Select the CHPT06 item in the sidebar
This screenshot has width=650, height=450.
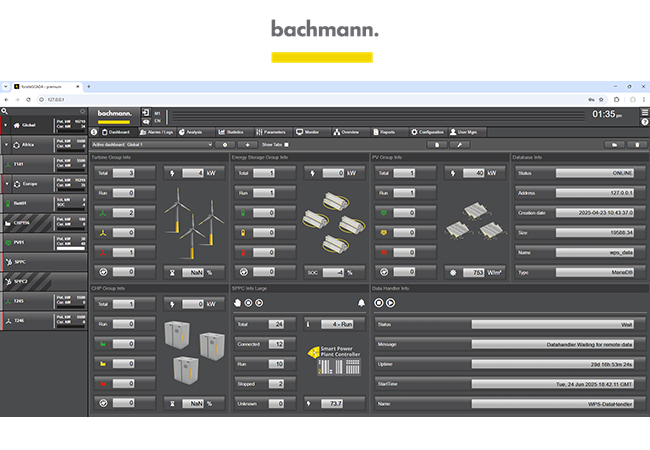(44, 223)
